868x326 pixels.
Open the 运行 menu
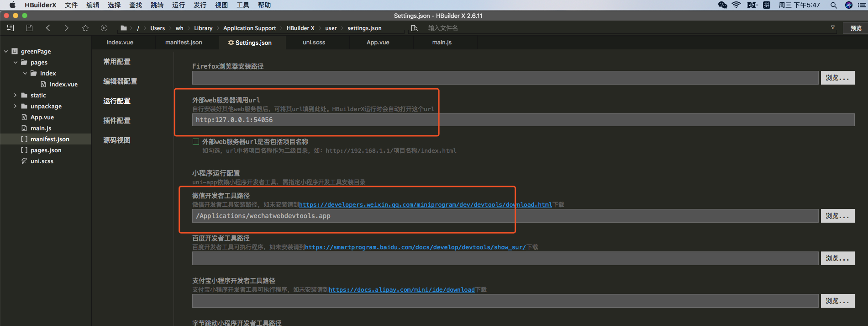[179, 5]
